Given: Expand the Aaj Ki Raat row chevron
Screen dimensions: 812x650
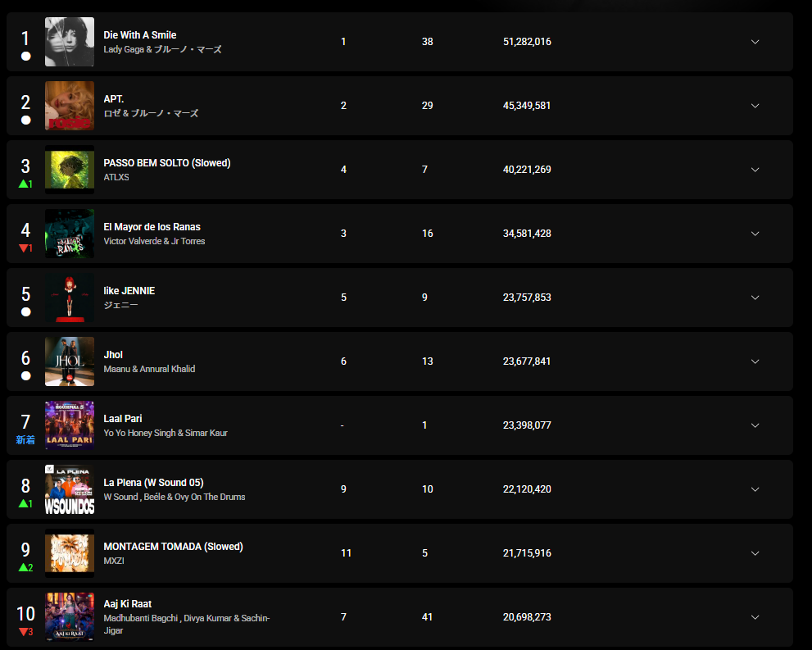Looking at the screenshot, I should pos(755,617).
